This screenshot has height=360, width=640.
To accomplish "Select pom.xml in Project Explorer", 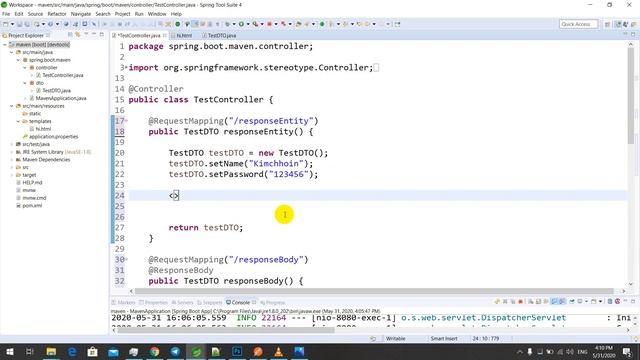I will click(29, 206).
